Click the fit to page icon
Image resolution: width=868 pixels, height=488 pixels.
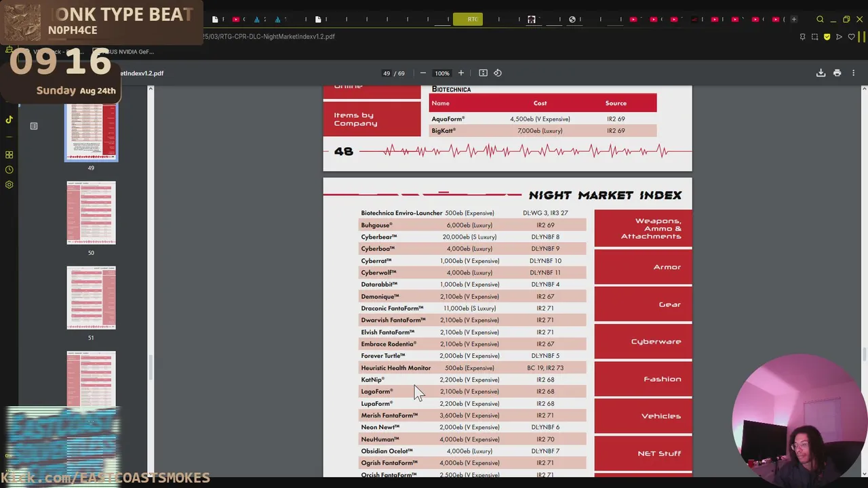483,73
